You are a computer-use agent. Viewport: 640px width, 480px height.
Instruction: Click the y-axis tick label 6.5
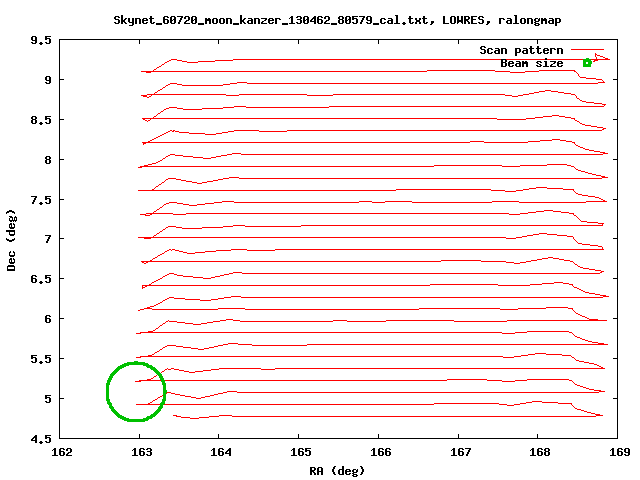(x=41, y=278)
